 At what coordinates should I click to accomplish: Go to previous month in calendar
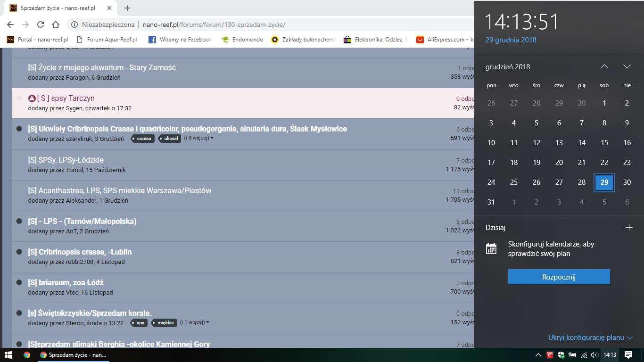(604, 66)
